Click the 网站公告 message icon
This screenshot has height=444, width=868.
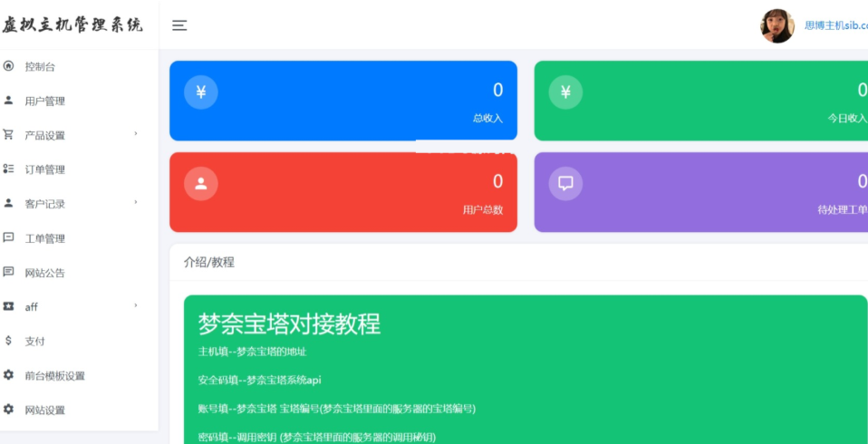point(8,272)
